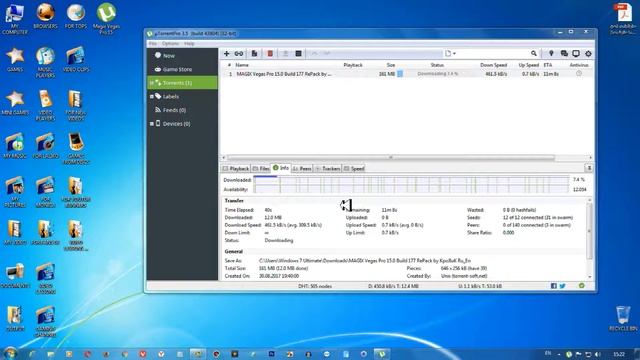This screenshot has width=640, height=360.
Task: Open the File menu
Action: (x=153, y=44)
